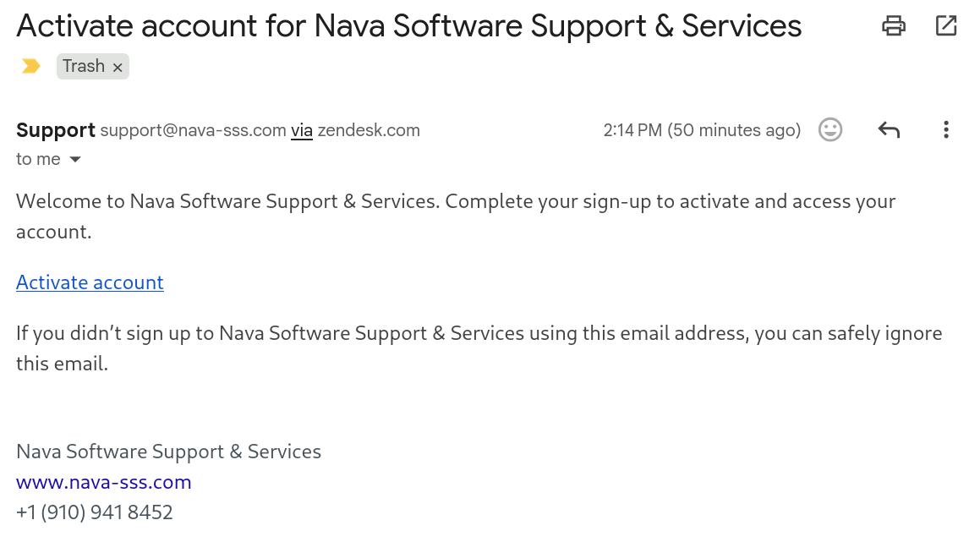Click the phone number +1 (910) 941 8452
Viewport: 980px width, 553px height.
(95, 512)
